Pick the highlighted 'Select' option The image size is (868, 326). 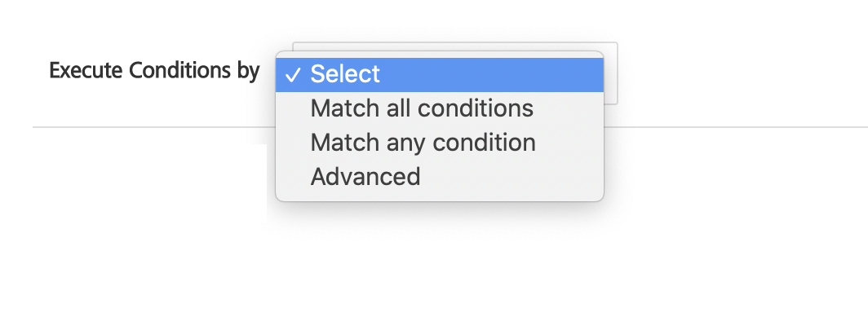pyautogui.click(x=345, y=74)
